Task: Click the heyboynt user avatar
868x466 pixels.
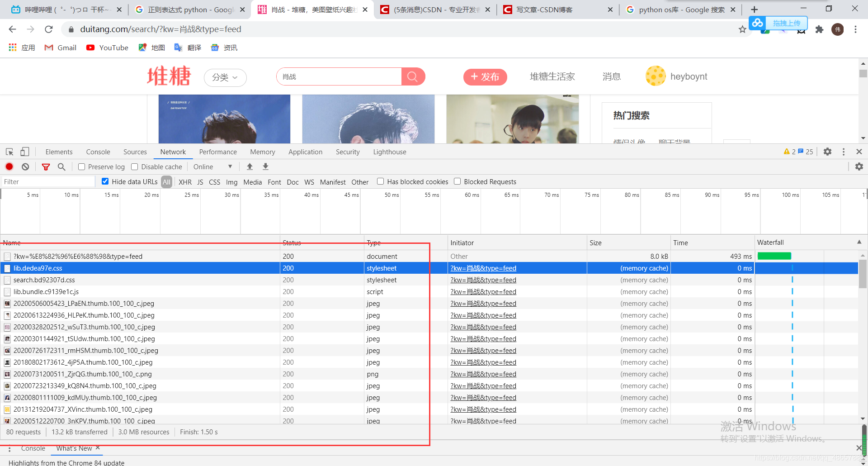Action: pos(656,76)
